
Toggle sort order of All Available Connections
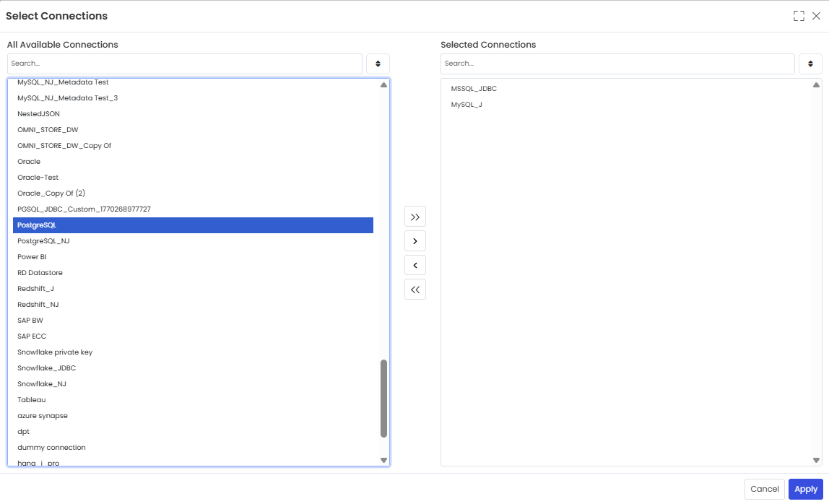[x=378, y=64]
